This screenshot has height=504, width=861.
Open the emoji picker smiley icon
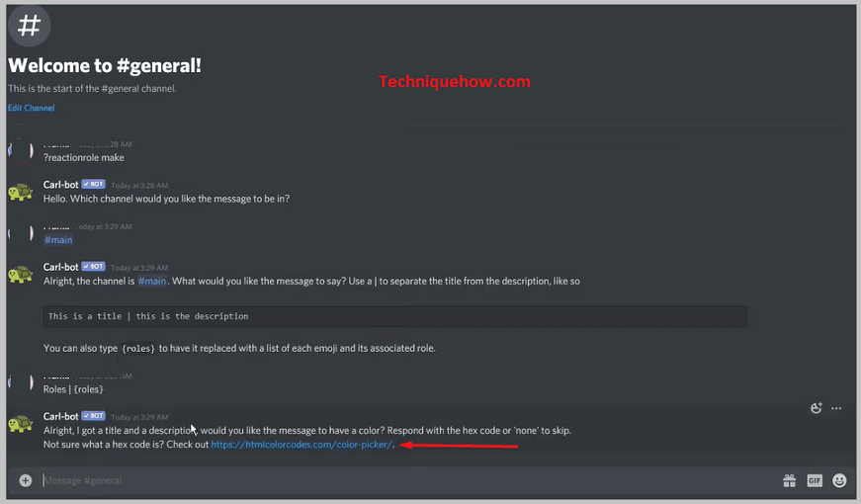click(x=839, y=481)
